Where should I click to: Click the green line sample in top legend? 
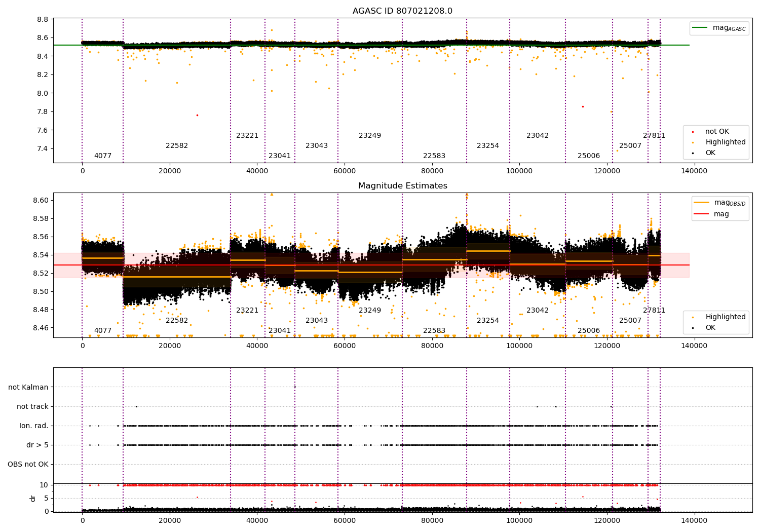[700, 28]
